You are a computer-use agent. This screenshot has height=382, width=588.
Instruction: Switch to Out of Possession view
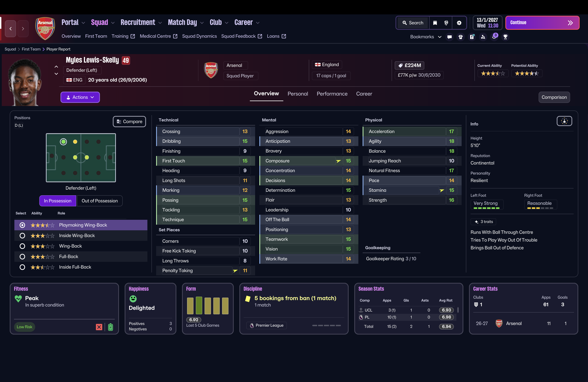click(x=100, y=201)
